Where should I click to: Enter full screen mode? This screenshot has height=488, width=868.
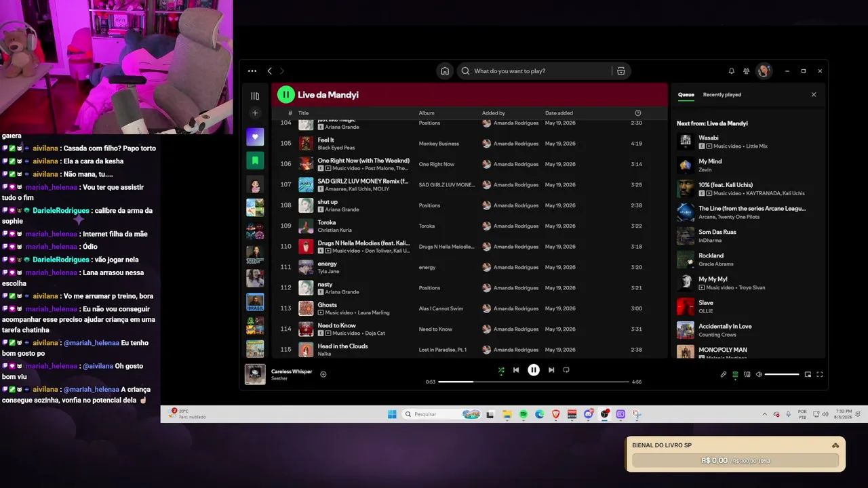(820, 374)
